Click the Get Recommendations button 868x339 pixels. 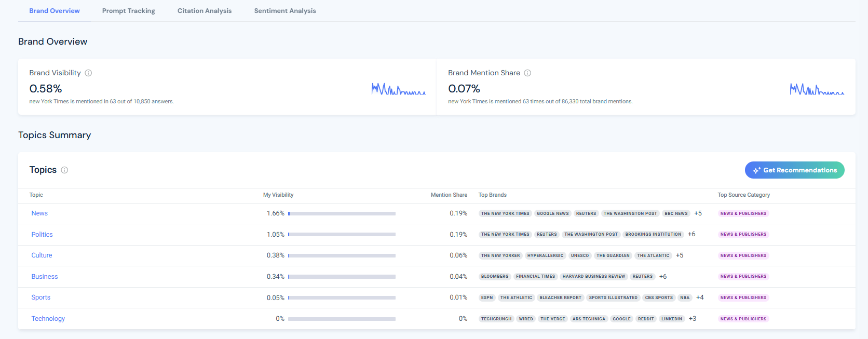(795, 170)
